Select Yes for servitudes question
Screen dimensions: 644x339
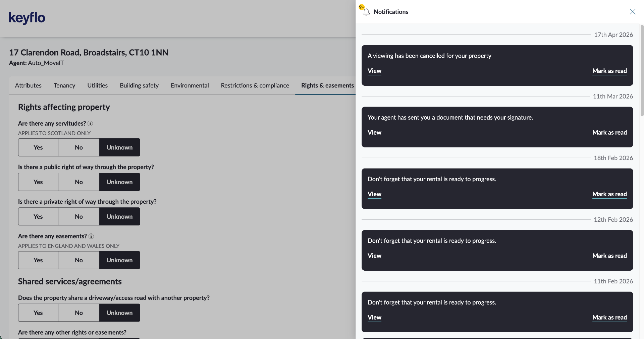[x=38, y=147]
